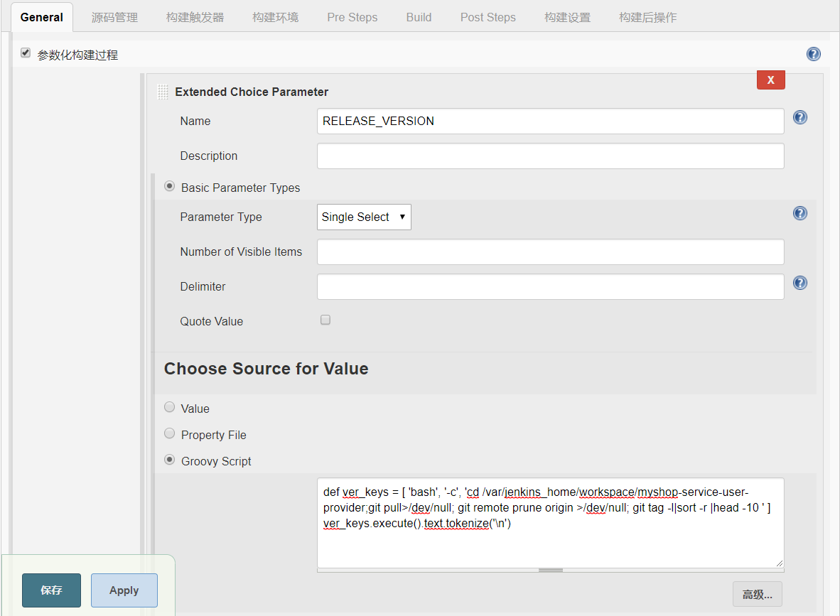This screenshot has width=840, height=616.
Task: Select the Groovy Script radio button
Action: pyautogui.click(x=169, y=460)
